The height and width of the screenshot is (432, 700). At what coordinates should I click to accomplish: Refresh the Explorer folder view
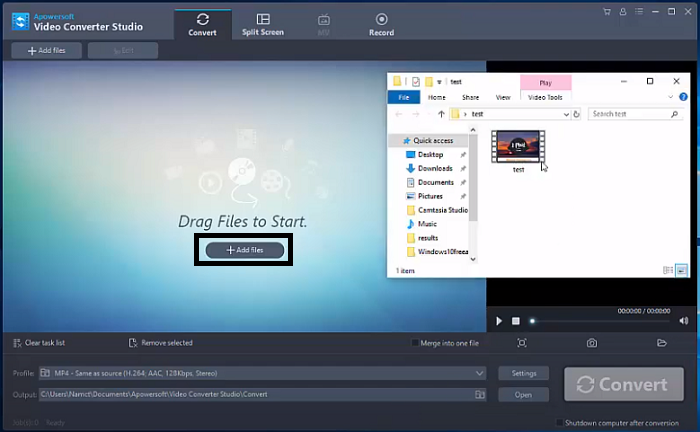tap(576, 114)
